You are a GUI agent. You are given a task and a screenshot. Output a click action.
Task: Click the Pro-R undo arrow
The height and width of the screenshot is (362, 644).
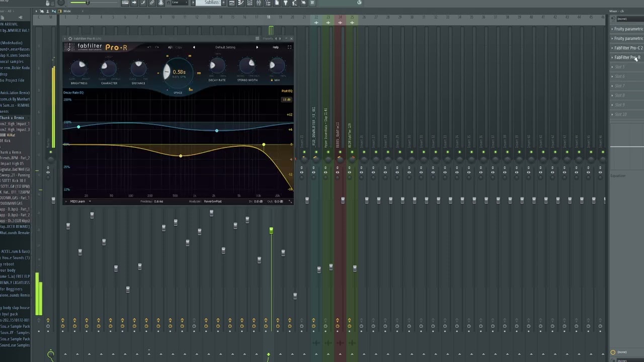[x=149, y=47]
